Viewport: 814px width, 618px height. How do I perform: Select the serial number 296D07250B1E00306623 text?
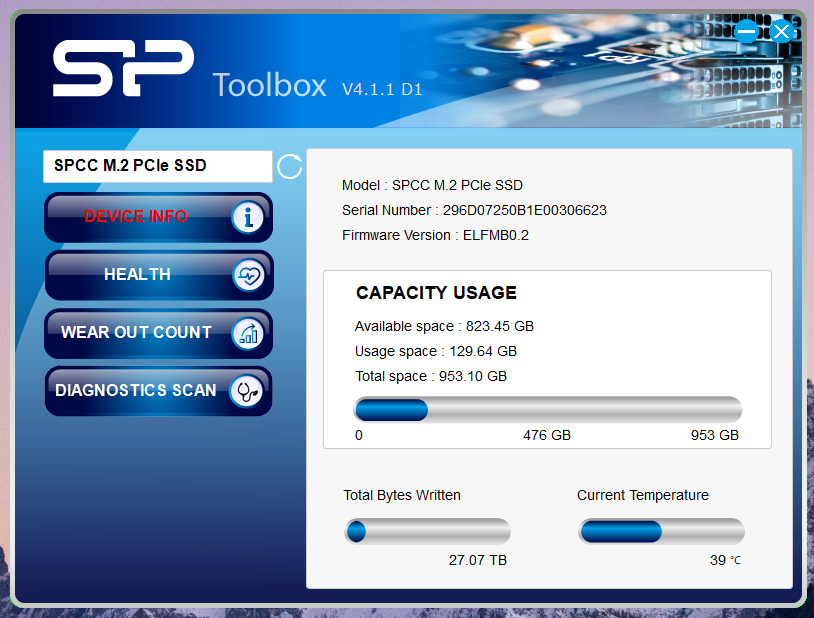click(524, 210)
